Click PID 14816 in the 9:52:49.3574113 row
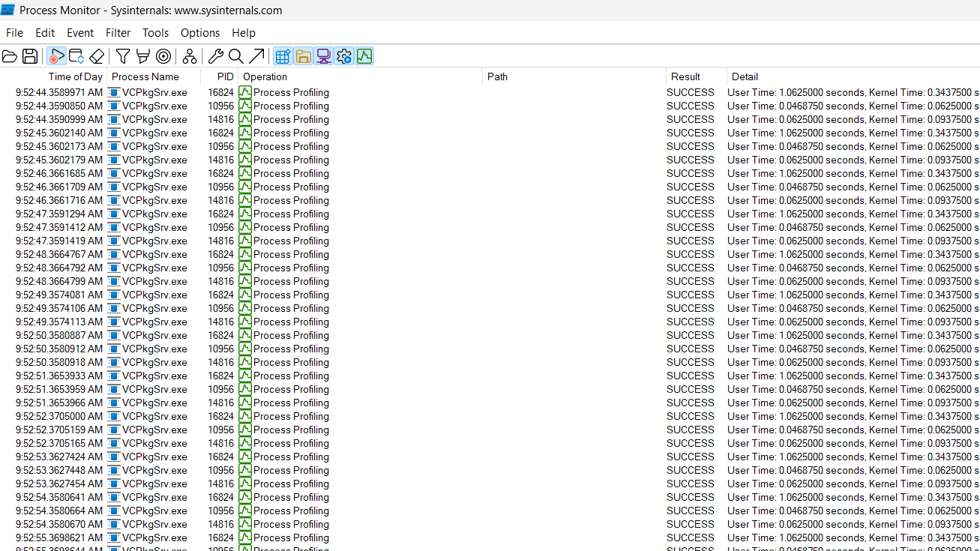The image size is (980, 551). coord(221,322)
